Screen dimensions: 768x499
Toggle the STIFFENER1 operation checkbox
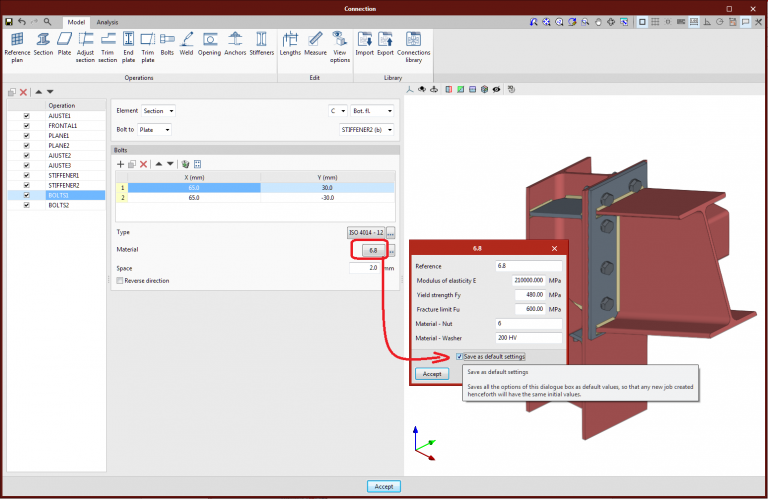coord(26,175)
